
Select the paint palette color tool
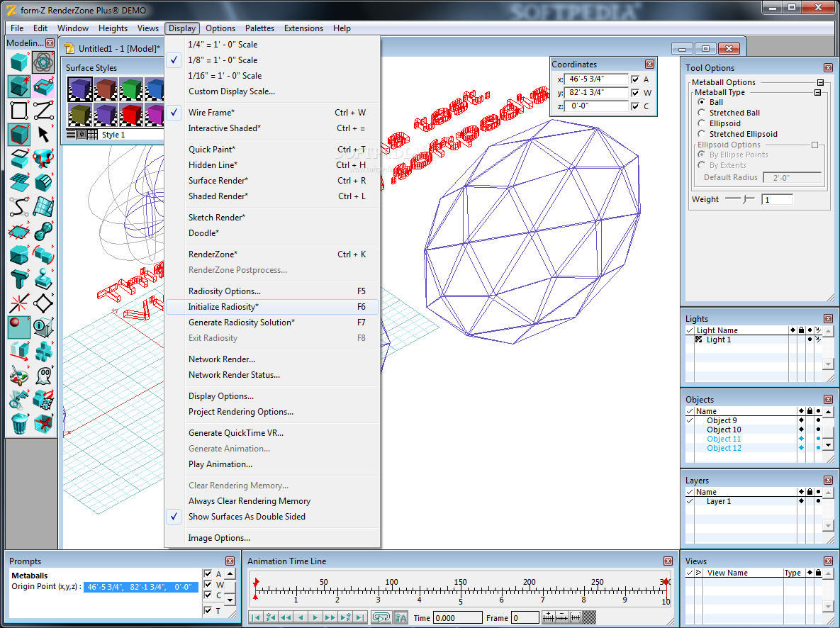click(x=19, y=376)
